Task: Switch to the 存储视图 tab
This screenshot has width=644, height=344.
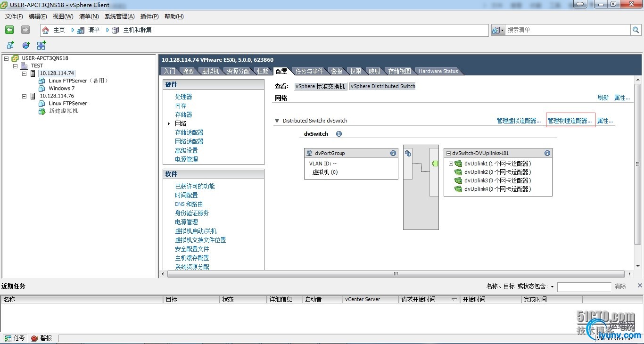Action: [x=399, y=71]
